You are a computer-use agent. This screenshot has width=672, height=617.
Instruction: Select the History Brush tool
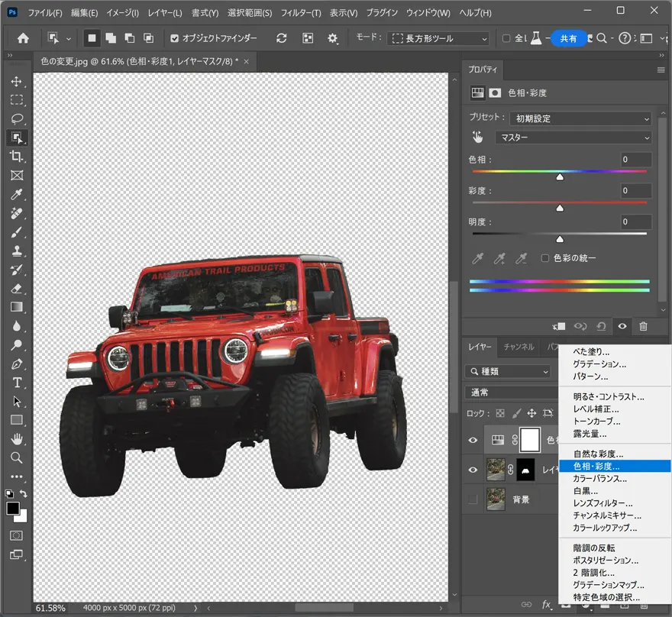tap(17, 270)
